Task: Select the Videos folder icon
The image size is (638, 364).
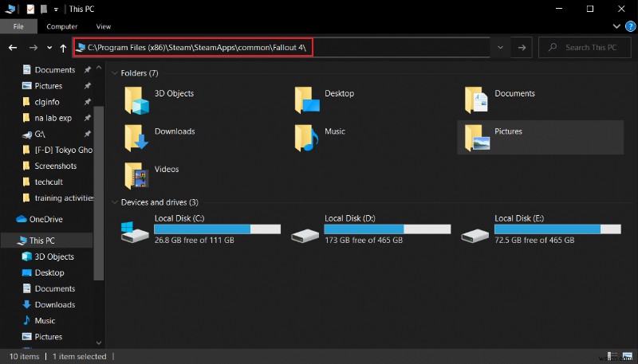Action: [x=136, y=175]
